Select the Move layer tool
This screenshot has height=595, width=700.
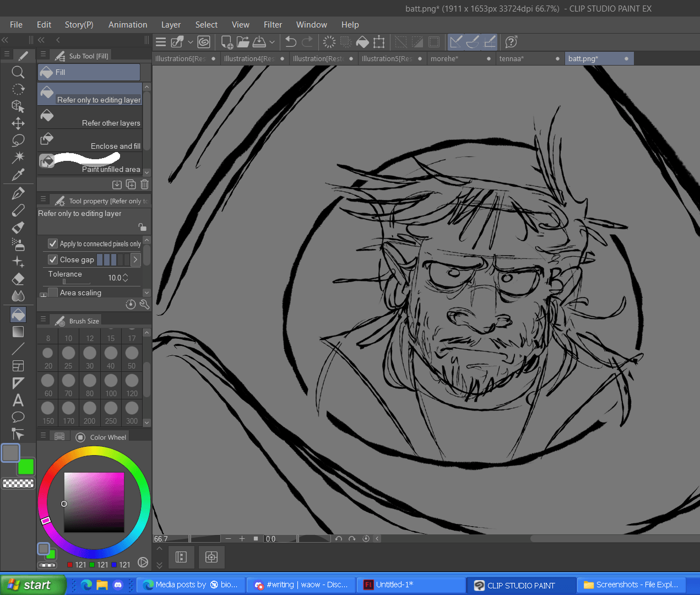click(x=18, y=123)
